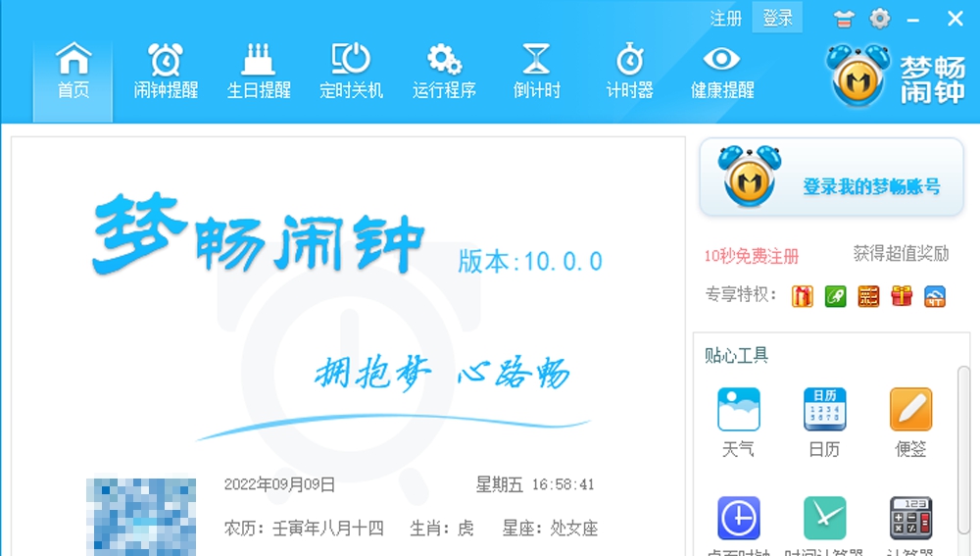Open the 倒计时 hourglass countdown

pos(536,72)
